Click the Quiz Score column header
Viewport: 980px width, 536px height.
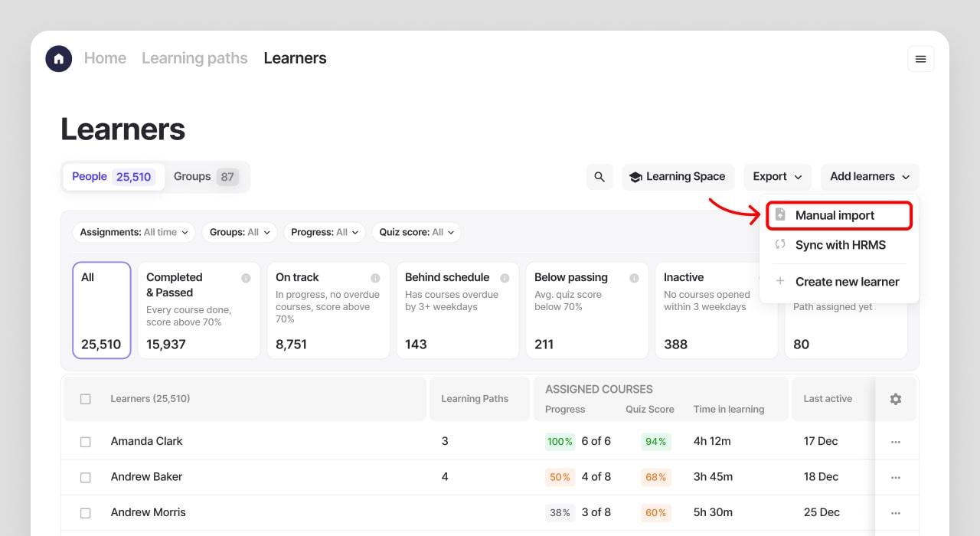coord(650,410)
